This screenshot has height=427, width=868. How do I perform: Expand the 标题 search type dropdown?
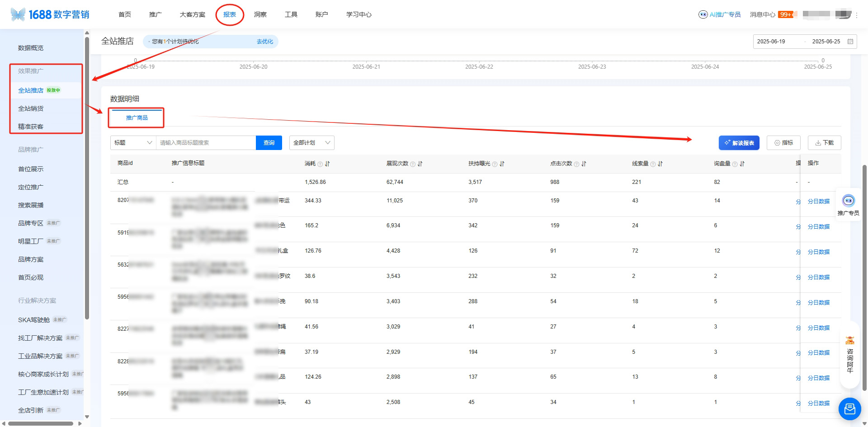coord(133,143)
